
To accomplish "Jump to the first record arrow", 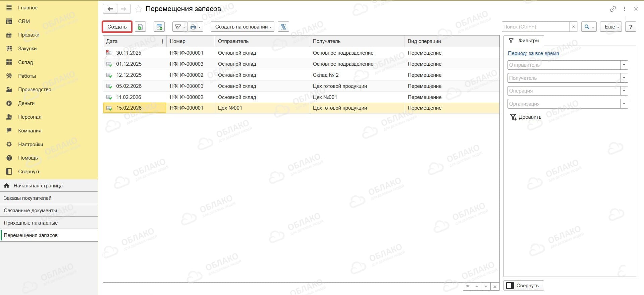I will (x=468, y=287).
